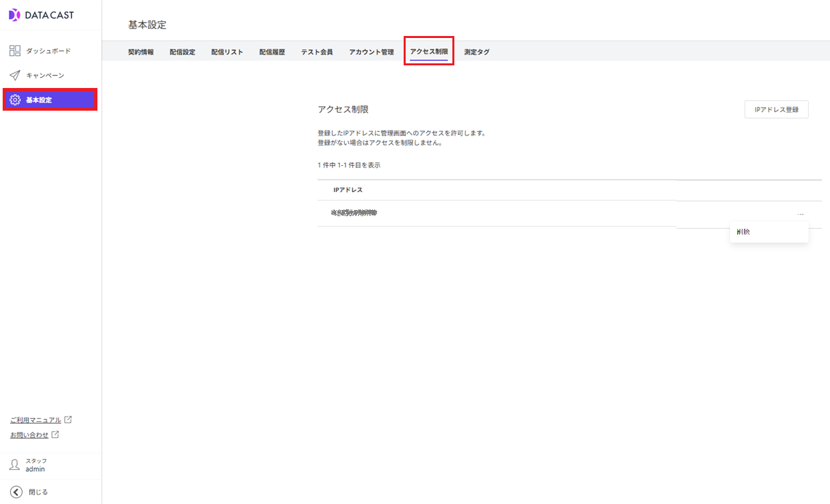The width and height of the screenshot is (830, 504).
Task: Select the 測定タグ tab
Action: [477, 51]
